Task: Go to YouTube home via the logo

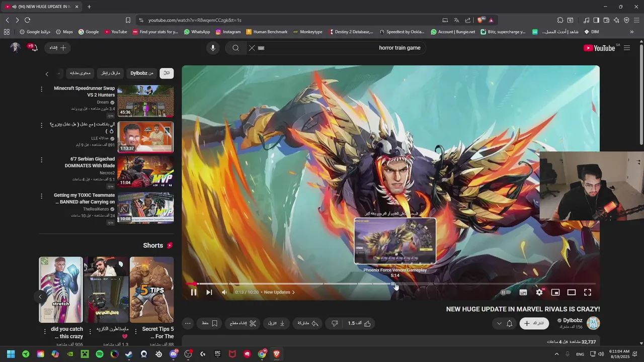Action: coord(599,48)
